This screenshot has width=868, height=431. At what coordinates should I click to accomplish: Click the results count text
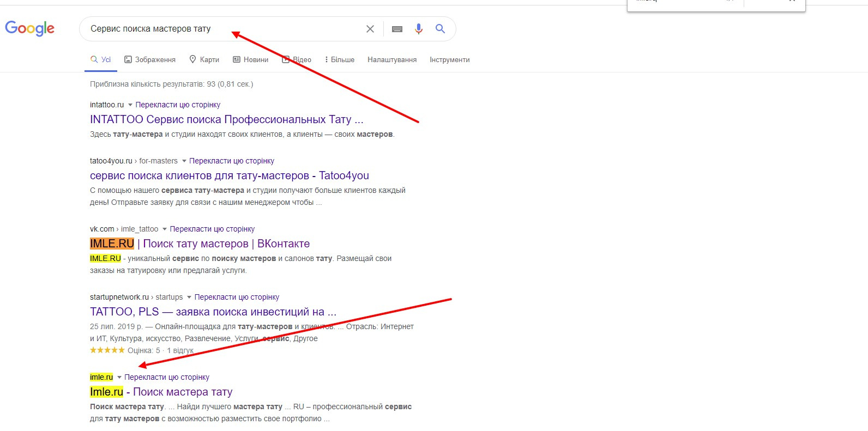[172, 84]
